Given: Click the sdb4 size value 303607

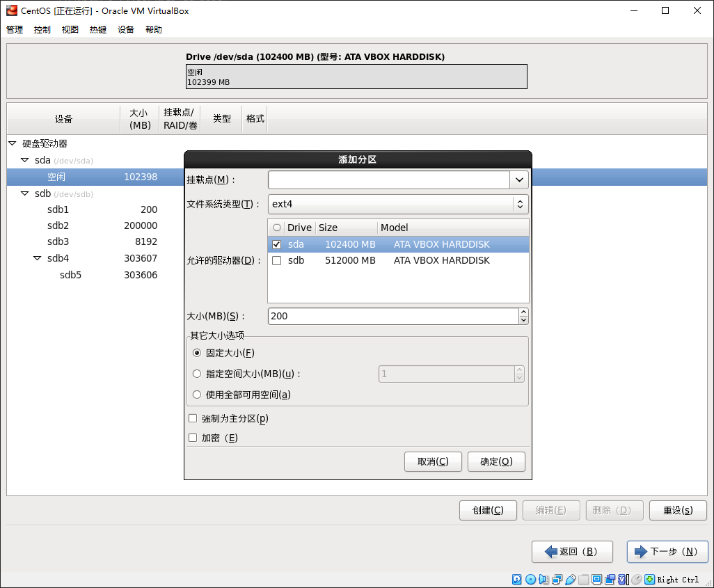Looking at the screenshot, I should click(141, 258).
